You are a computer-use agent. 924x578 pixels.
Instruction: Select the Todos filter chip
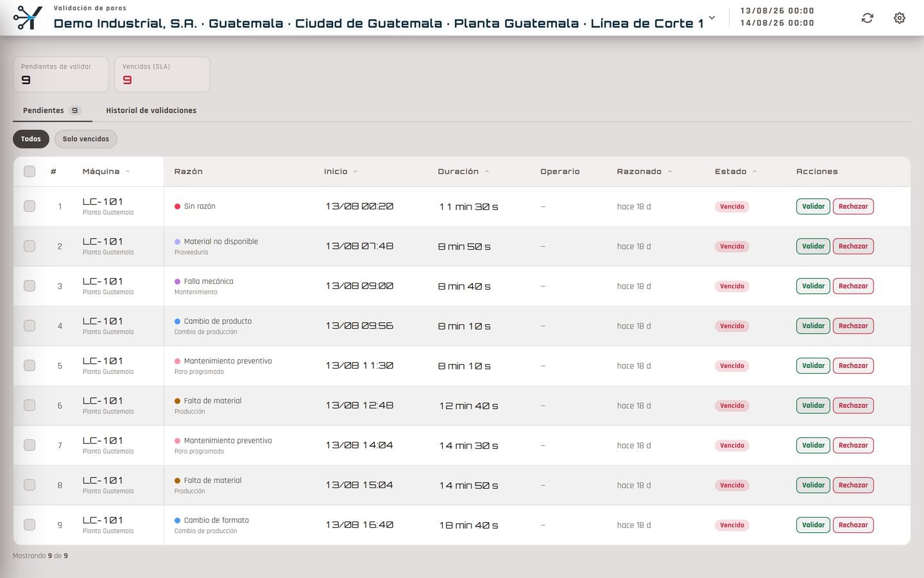coord(31,139)
